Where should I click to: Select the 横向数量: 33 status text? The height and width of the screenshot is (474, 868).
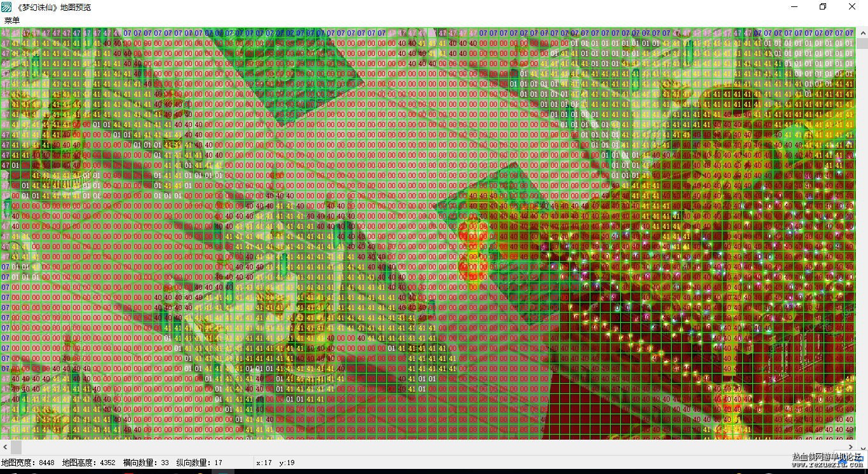click(x=146, y=463)
